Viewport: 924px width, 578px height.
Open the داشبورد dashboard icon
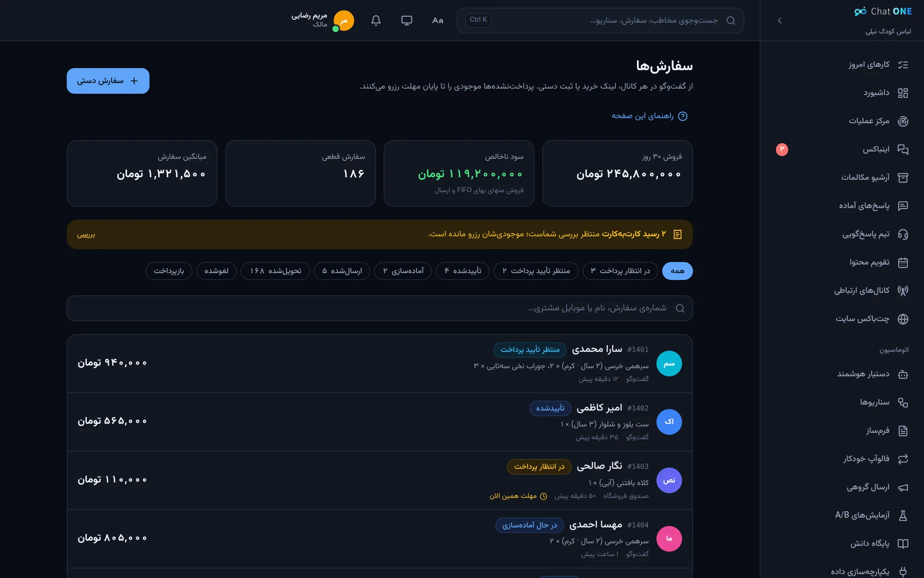click(x=903, y=93)
